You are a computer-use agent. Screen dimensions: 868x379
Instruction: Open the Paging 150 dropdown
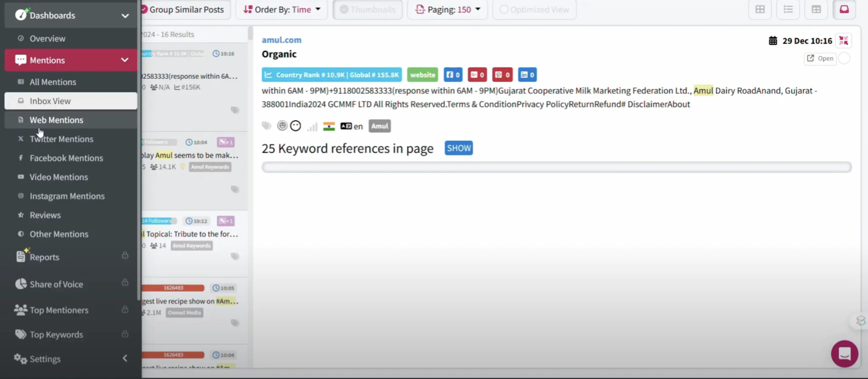(448, 9)
